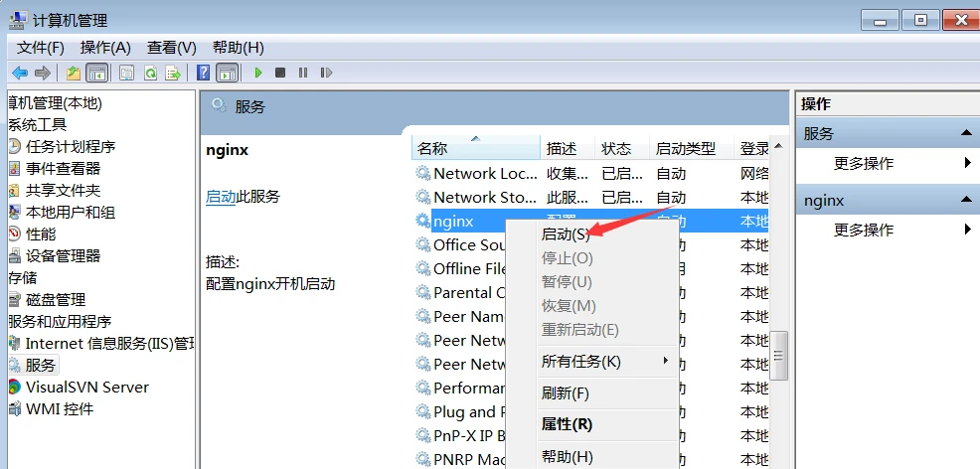Select VisualSVN Server in the tree
Screen dimensions: 980x469
87,388
